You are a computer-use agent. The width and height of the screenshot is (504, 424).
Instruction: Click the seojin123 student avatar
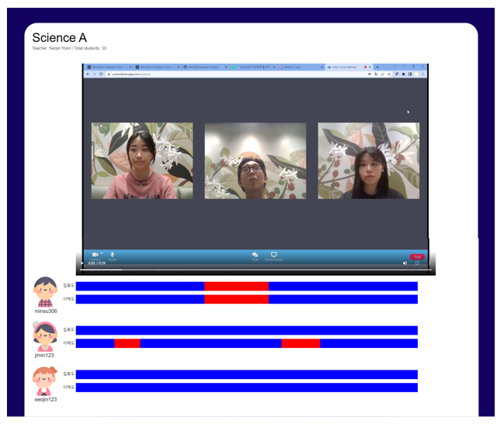(x=45, y=381)
